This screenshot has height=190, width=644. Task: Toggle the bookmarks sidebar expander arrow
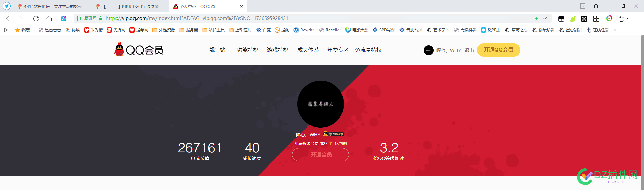pyautogui.click(x=6, y=30)
